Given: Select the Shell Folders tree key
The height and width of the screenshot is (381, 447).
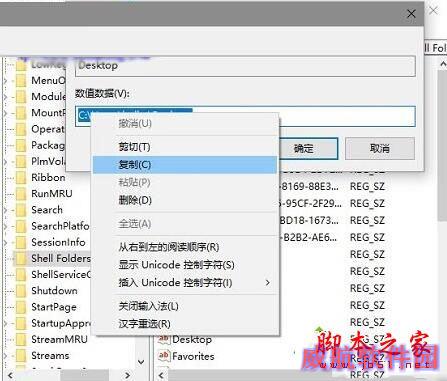Looking at the screenshot, I should [x=61, y=258].
